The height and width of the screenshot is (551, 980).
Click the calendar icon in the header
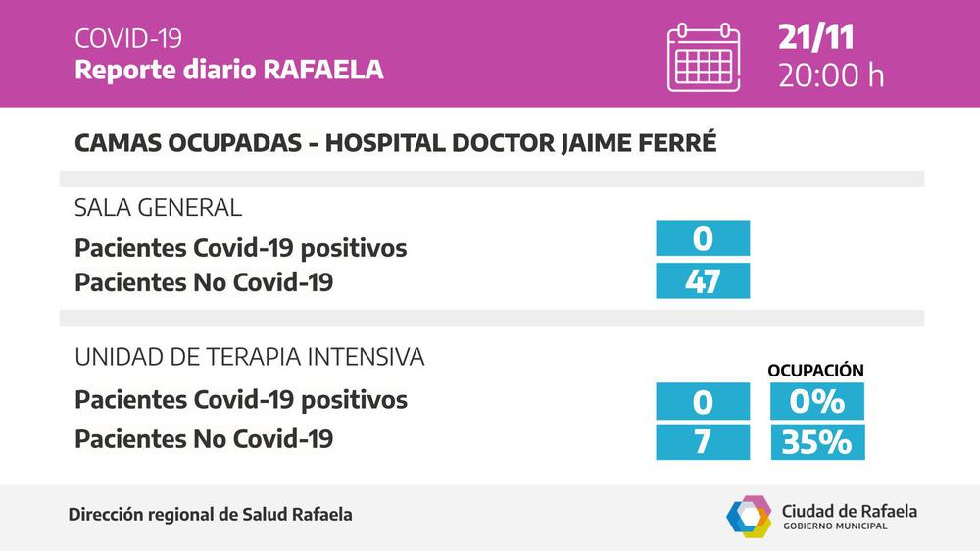(x=703, y=57)
